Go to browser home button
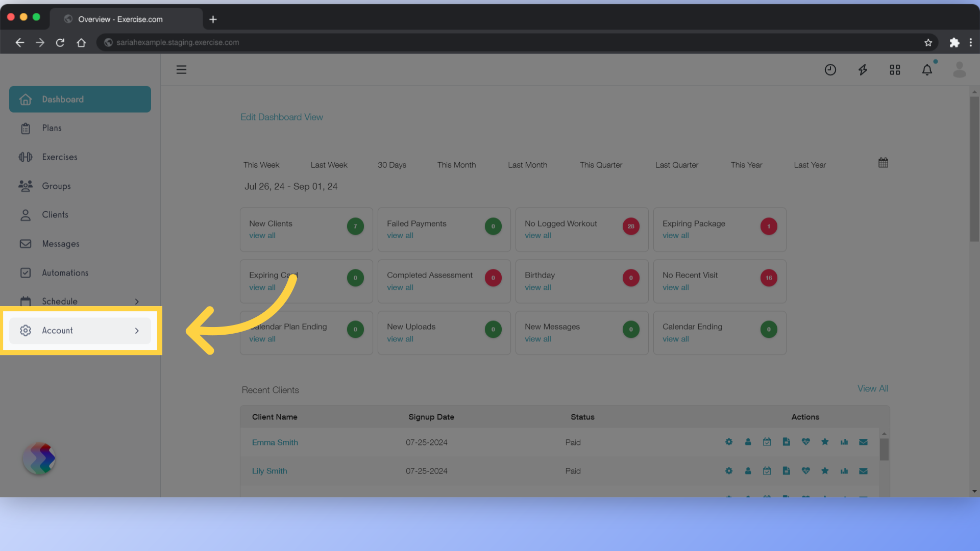The image size is (980, 551). (x=81, y=43)
